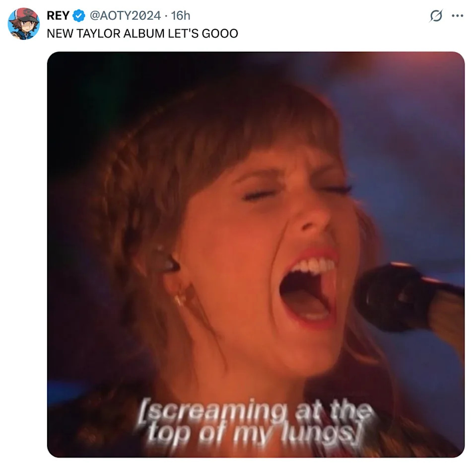Ask Grok about this post

[x=435, y=16]
